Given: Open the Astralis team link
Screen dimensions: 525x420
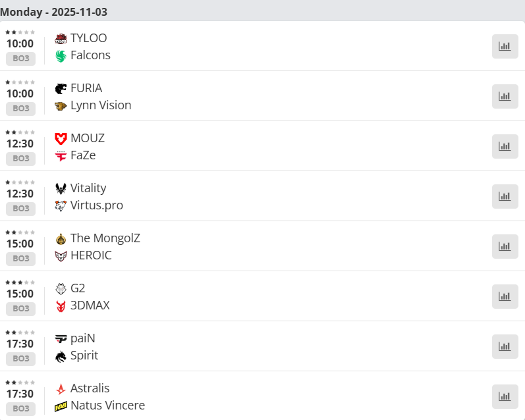Looking at the screenshot, I should (90, 388).
